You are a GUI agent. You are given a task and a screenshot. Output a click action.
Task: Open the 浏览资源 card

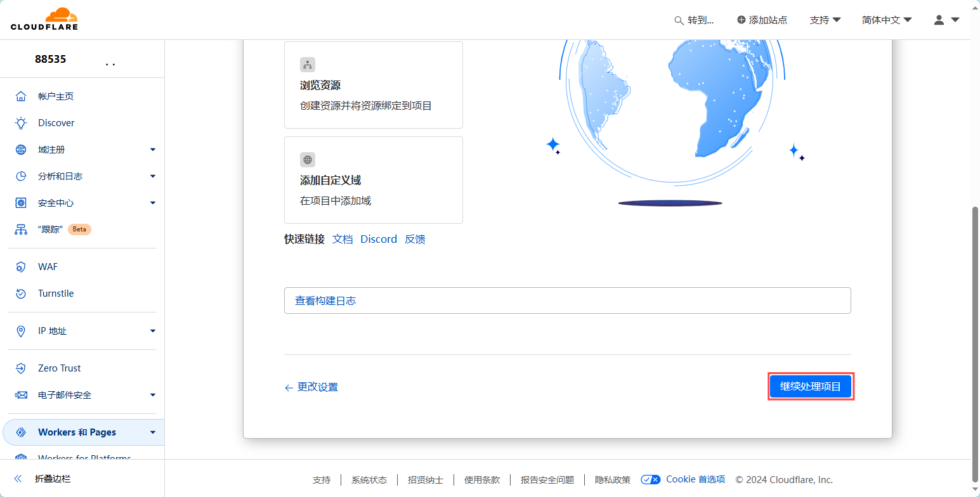pyautogui.click(x=373, y=85)
